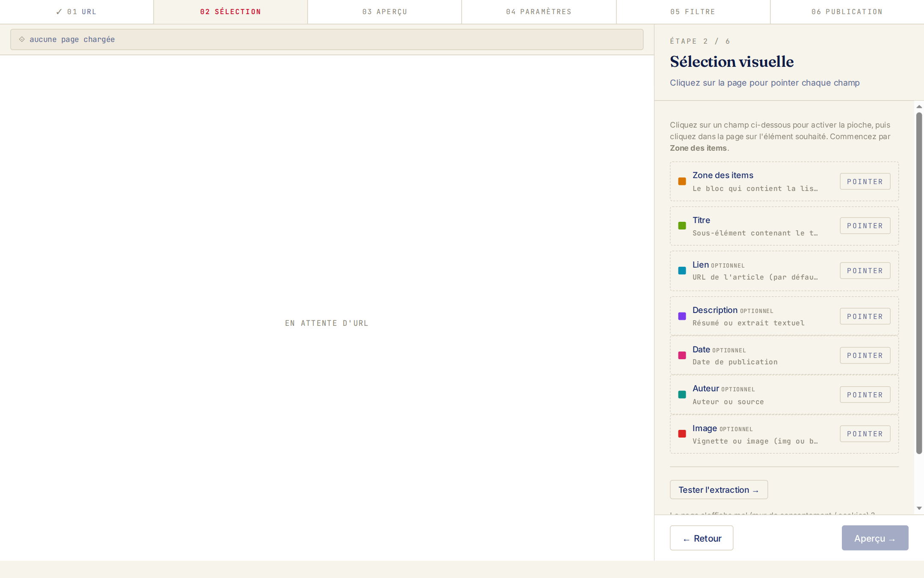Click the red Image color swatch
Screen dimensions: 924x578
pos(682,434)
